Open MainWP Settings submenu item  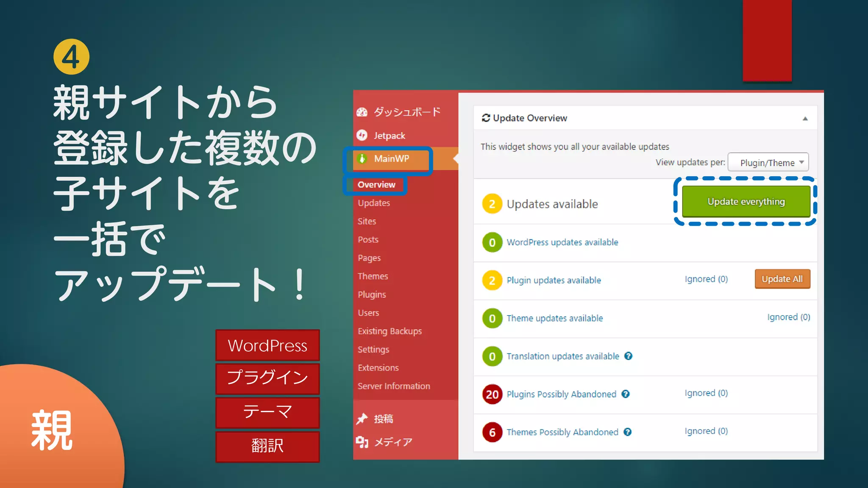(373, 349)
